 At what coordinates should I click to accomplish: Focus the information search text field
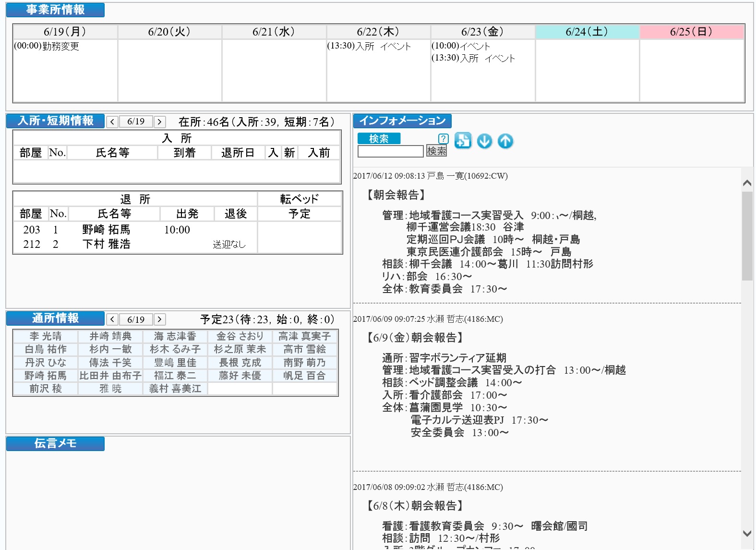(390, 151)
